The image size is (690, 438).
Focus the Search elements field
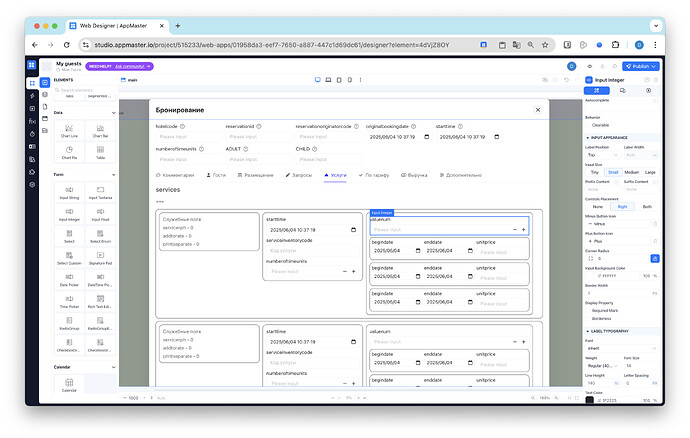(x=85, y=90)
